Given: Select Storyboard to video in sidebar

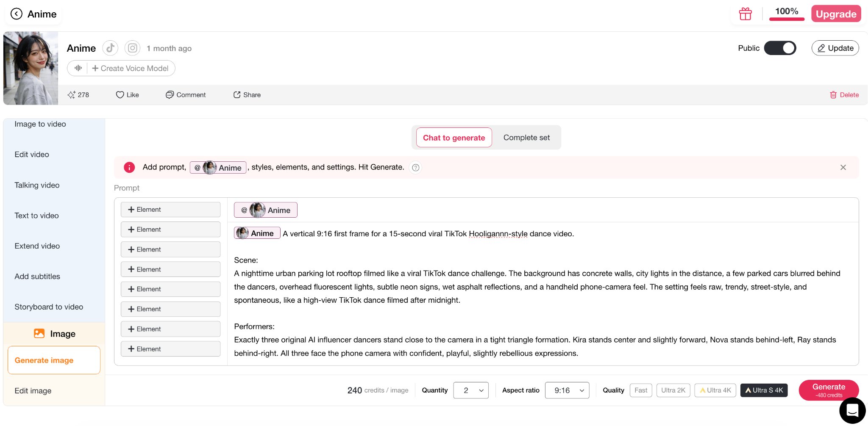Looking at the screenshot, I should [x=49, y=307].
